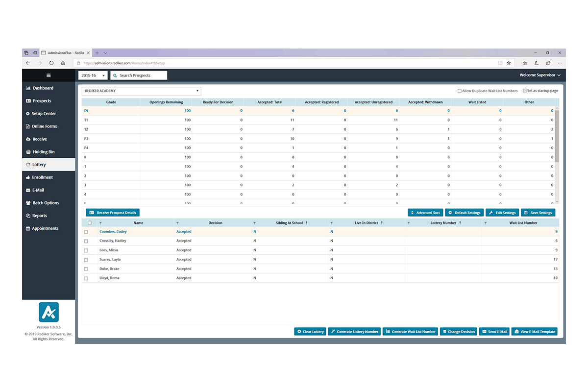Open Batch Options in the sidebar
588x392 pixels.
[49, 203]
